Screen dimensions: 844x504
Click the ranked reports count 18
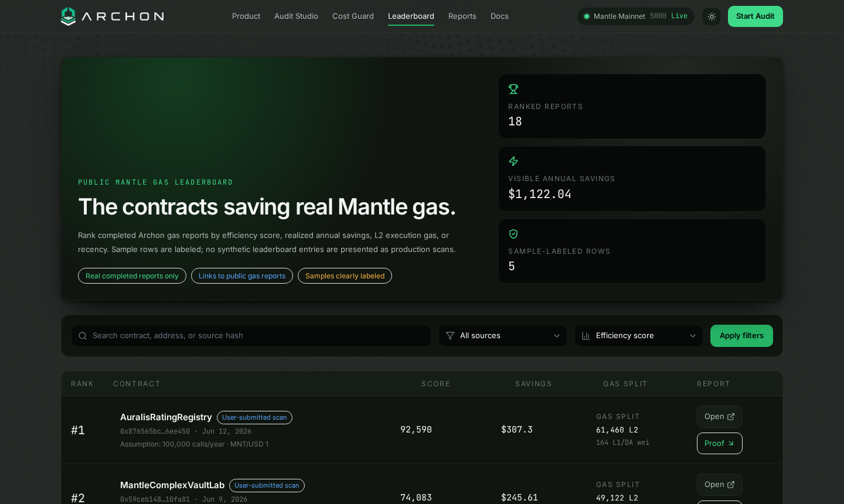click(515, 121)
